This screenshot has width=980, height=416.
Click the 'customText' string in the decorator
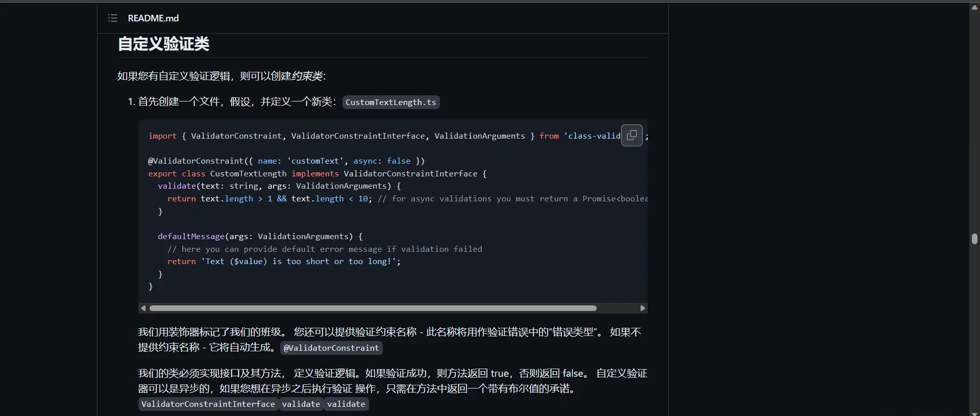coord(315,161)
